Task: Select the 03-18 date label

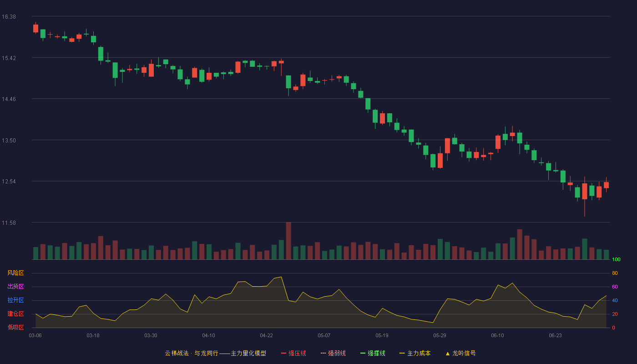Action: pos(93,335)
